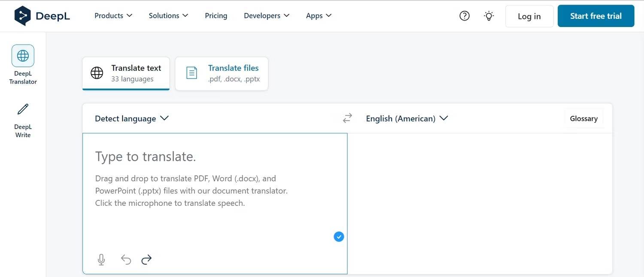The height and width of the screenshot is (277, 644).
Task: Click the redo arrow icon
Action: click(x=146, y=259)
